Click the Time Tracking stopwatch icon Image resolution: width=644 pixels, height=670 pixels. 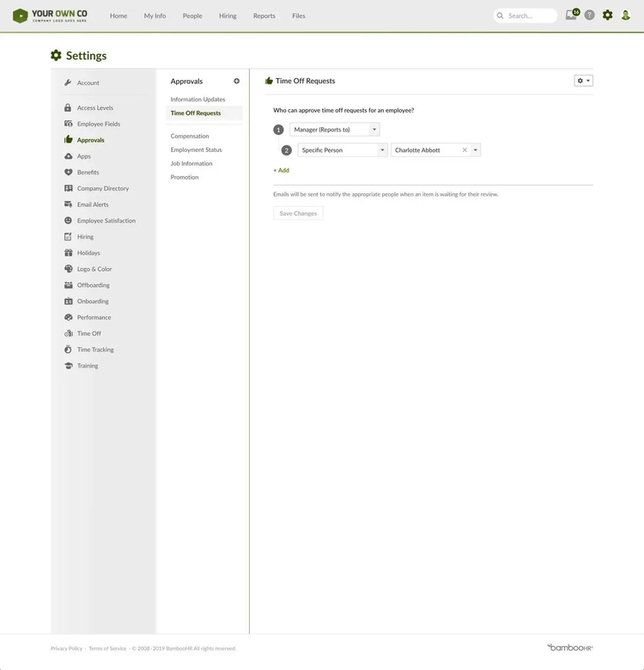68,349
